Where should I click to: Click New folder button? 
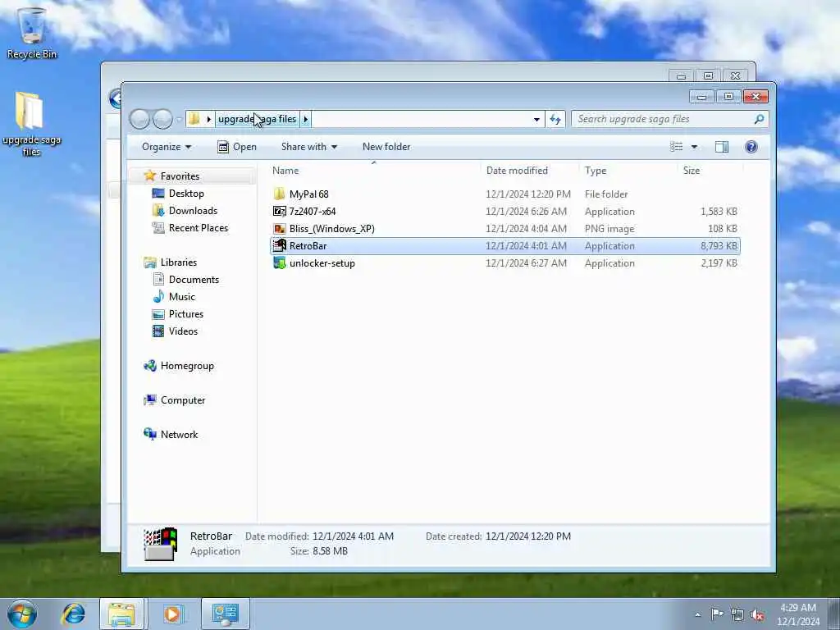pyautogui.click(x=386, y=147)
